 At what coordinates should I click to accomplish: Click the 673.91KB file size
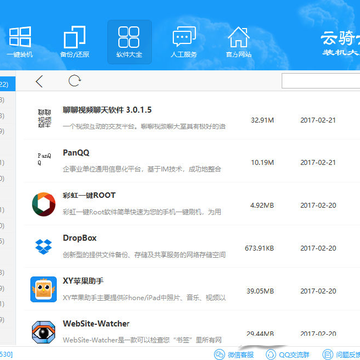tap(259, 248)
